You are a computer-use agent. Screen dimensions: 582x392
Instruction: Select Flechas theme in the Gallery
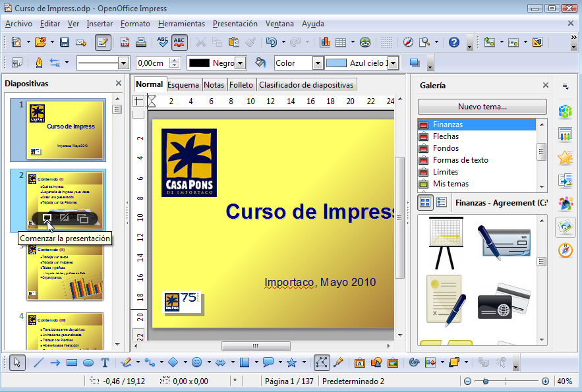(x=446, y=136)
